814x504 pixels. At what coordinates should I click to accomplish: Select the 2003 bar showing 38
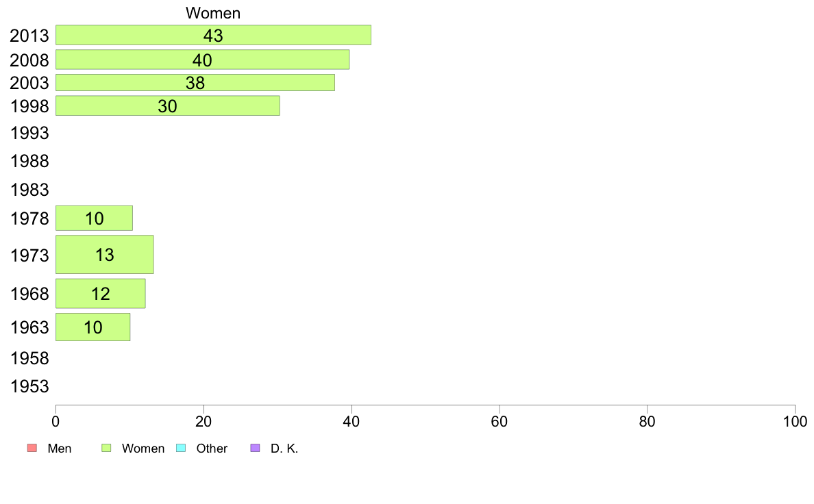click(x=195, y=83)
